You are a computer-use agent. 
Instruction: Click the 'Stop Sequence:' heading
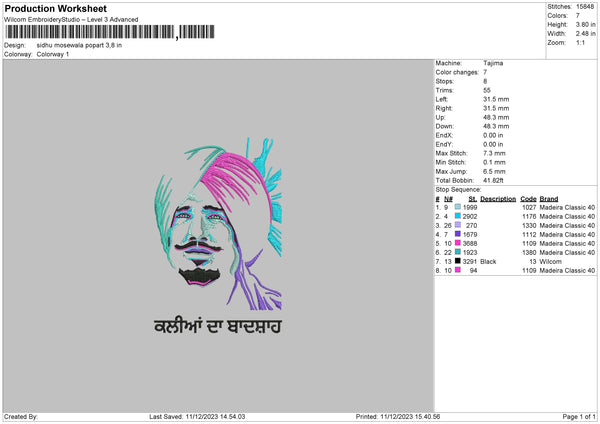pos(458,189)
